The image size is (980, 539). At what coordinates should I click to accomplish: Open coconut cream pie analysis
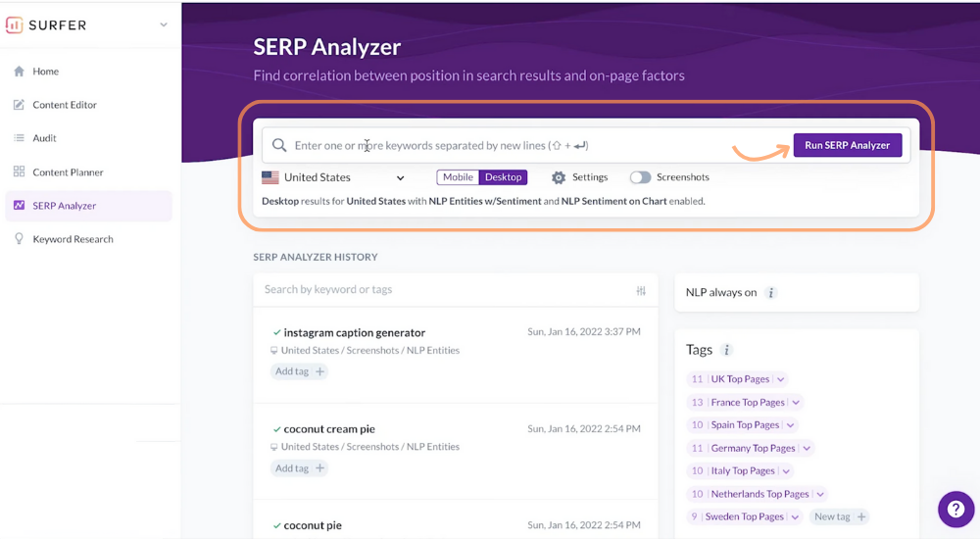click(x=329, y=429)
